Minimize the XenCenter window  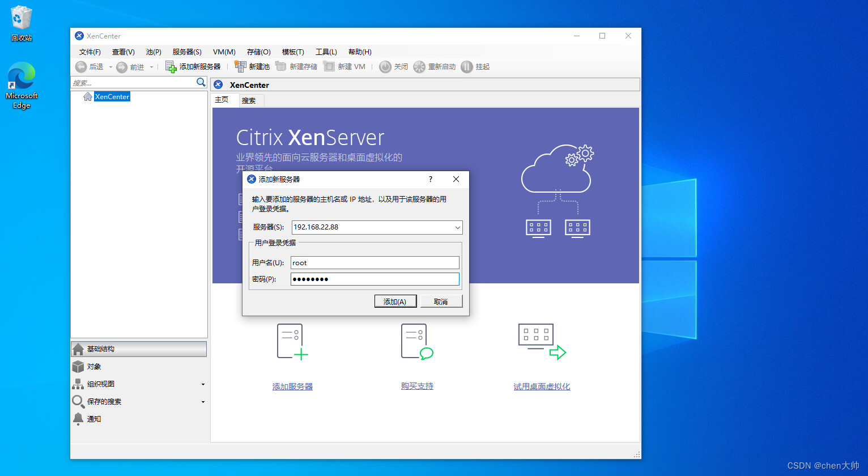[x=576, y=36]
